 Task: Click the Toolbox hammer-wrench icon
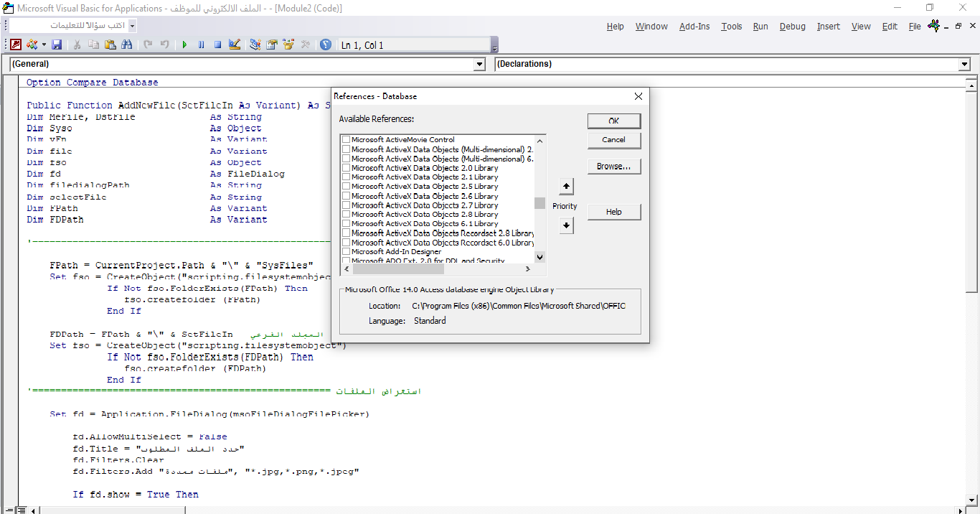(306, 45)
